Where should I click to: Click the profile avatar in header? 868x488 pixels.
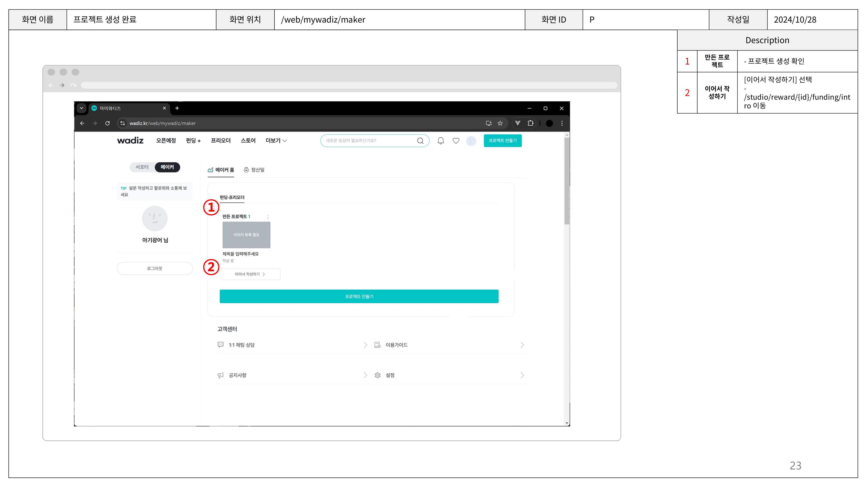point(471,141)
